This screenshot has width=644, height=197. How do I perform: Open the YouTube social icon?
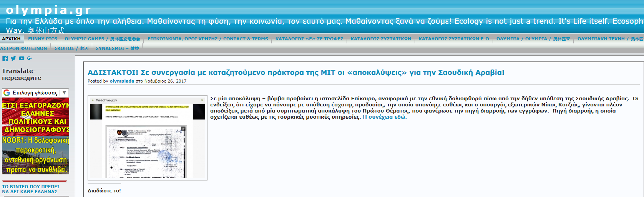[22, 58]
